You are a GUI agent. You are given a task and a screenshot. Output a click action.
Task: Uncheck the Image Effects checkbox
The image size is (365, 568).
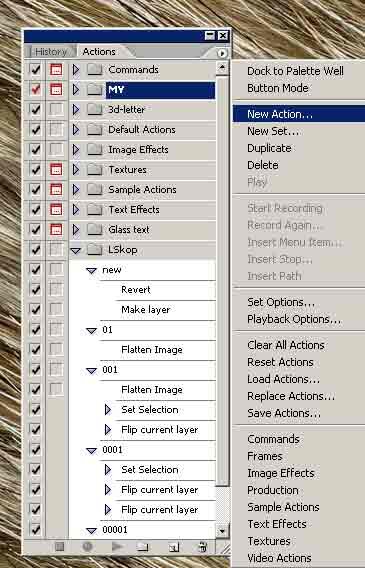coord(35,150)
